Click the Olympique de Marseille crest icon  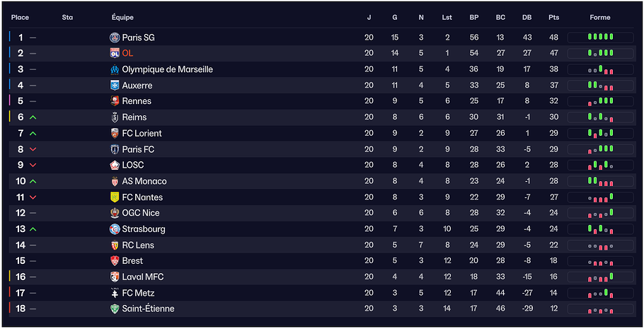(115, 69)
